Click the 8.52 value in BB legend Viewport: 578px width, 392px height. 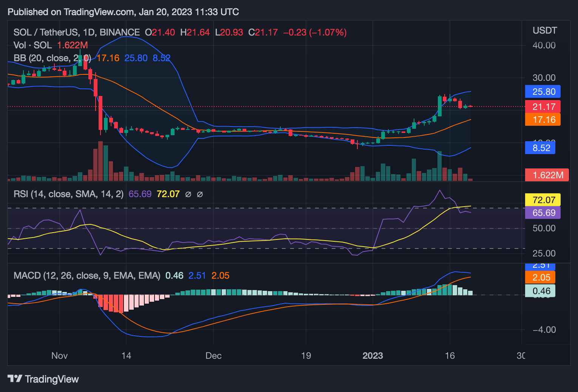click(x=162, y=58)
